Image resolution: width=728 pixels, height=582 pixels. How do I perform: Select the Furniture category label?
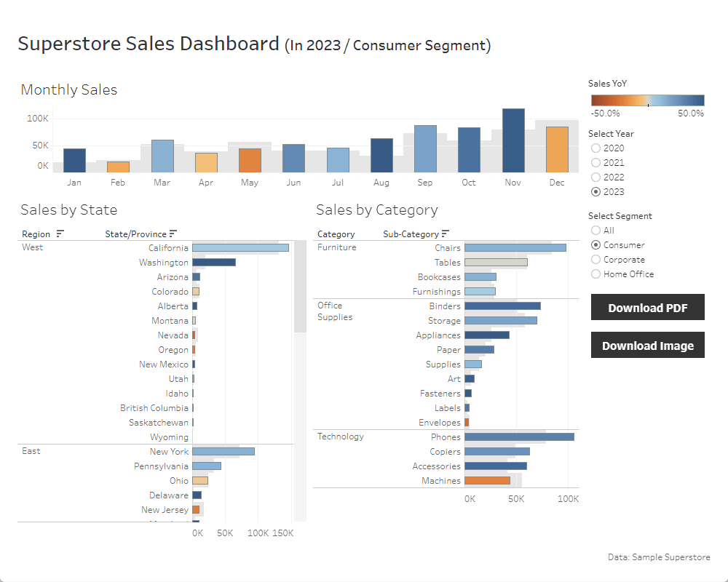click(337, 247)
